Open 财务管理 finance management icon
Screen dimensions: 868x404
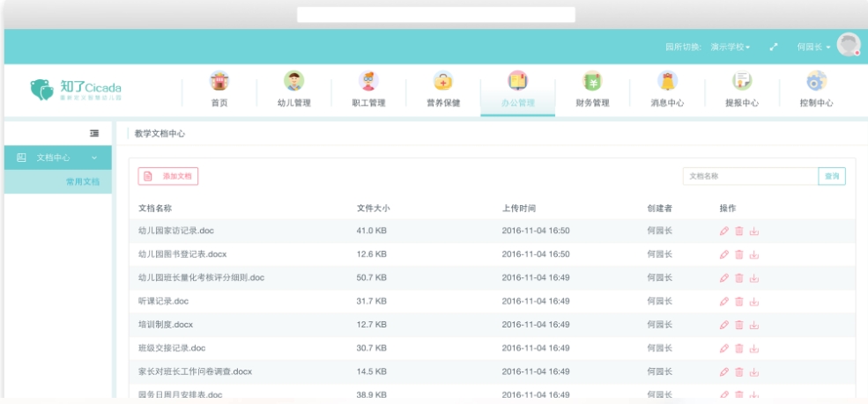593,82
